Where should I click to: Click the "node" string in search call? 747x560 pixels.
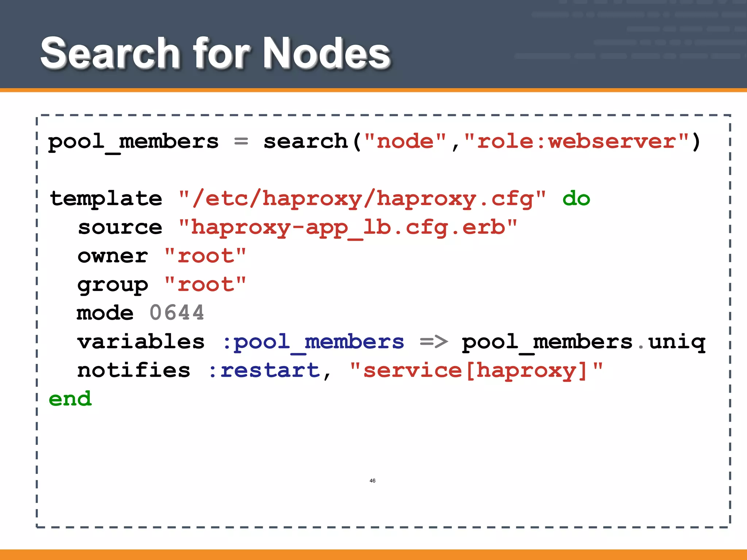405,141
